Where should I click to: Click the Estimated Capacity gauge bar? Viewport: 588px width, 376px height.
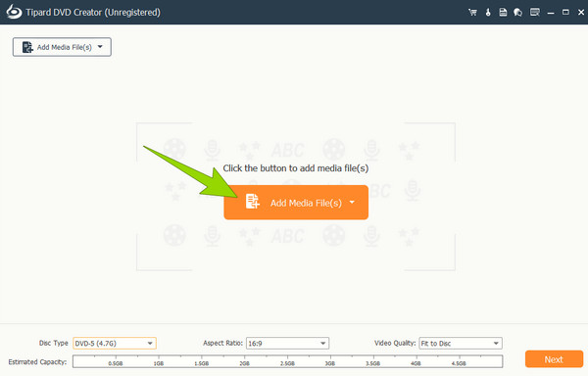tap(287, 361)
